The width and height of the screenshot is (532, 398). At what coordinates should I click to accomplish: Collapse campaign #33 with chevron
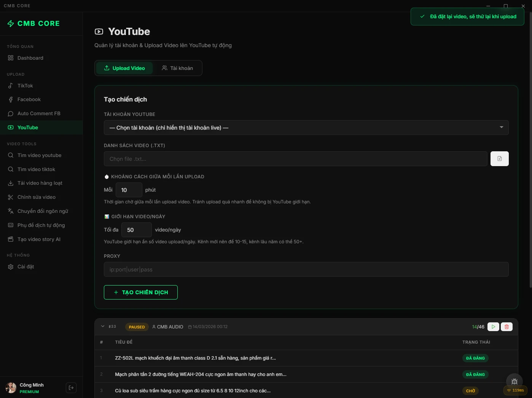[x=103, y=327]
